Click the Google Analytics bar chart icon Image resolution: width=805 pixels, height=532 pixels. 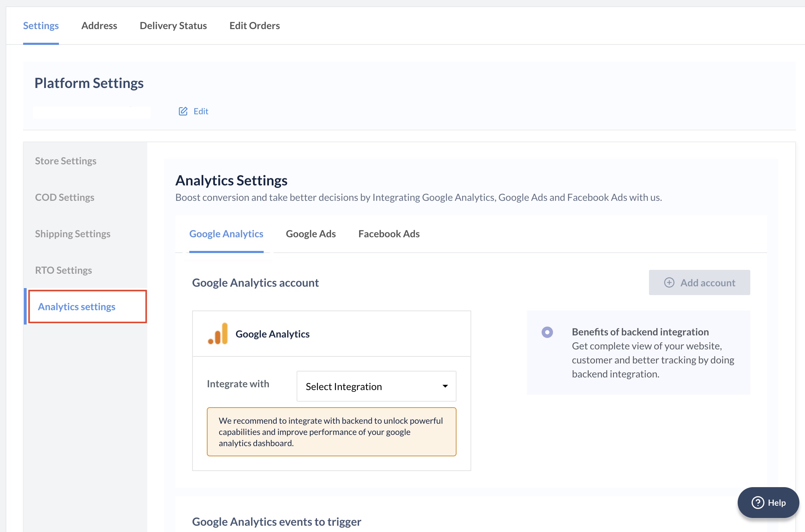(x=217, y=333)
